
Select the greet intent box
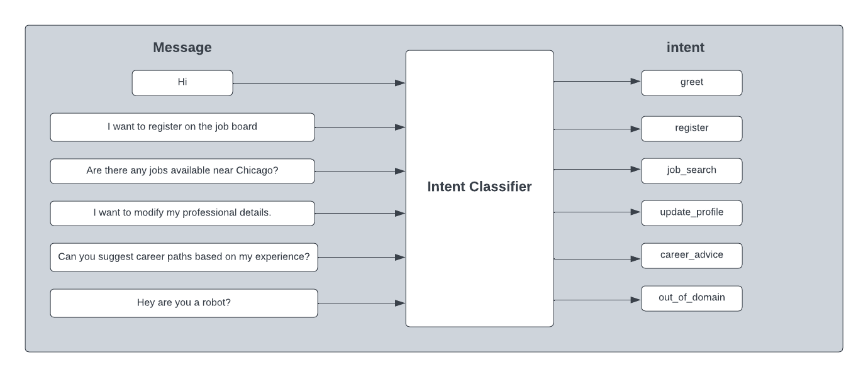tap(691, 82)
